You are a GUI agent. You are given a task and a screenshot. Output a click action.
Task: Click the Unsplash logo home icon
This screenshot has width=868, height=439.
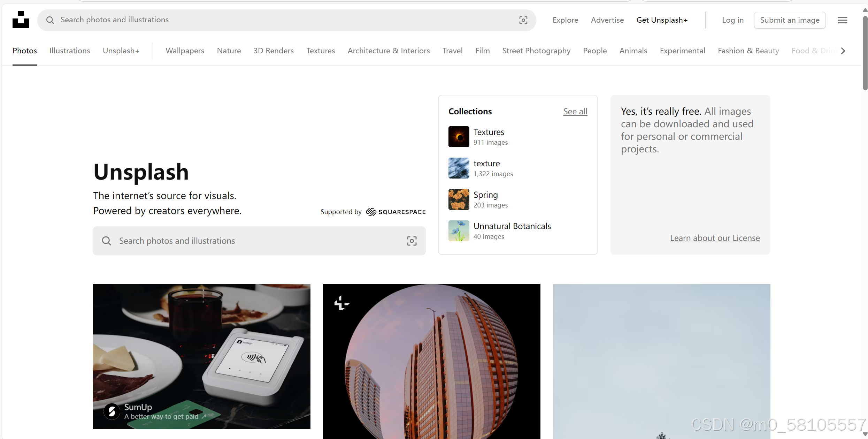tap(21, 20)
